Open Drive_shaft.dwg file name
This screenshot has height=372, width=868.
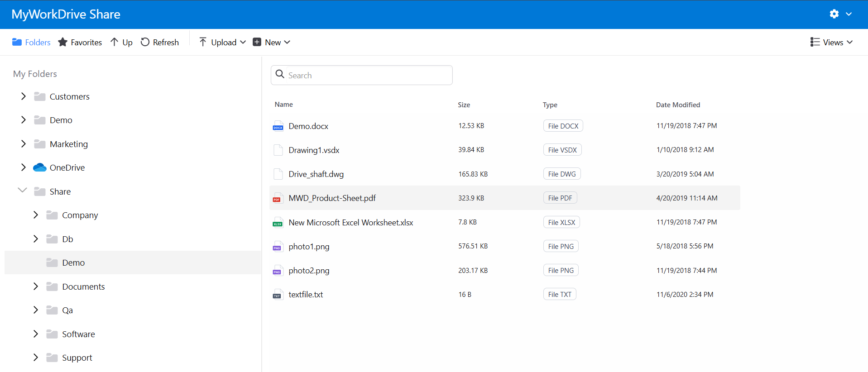pos(316,174)
